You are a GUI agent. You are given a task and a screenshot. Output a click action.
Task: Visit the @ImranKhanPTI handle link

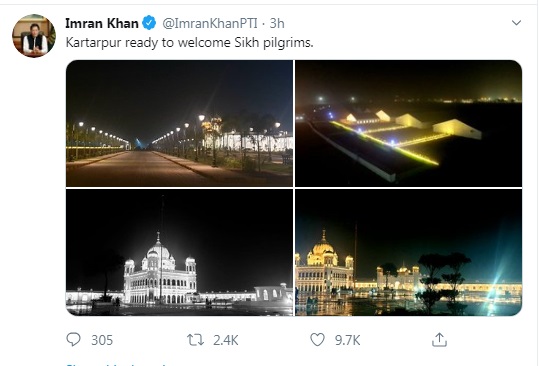coord(210,23)
